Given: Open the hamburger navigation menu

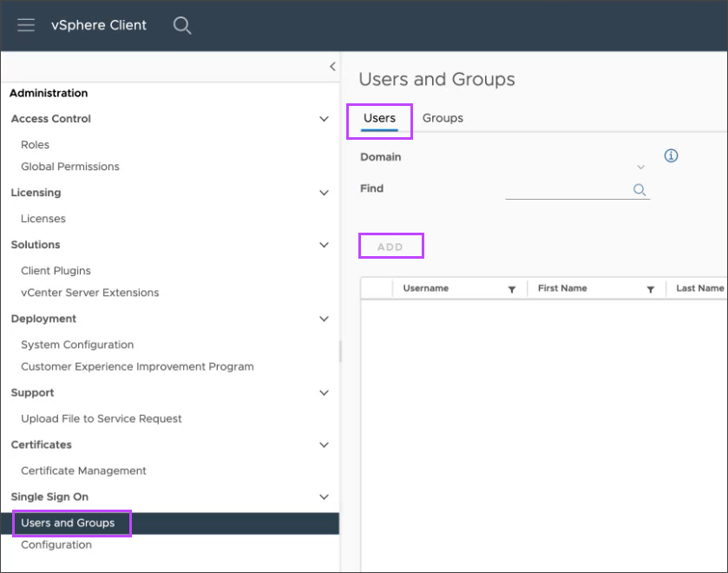Looking at the screenshot, I should click(26, 25).
